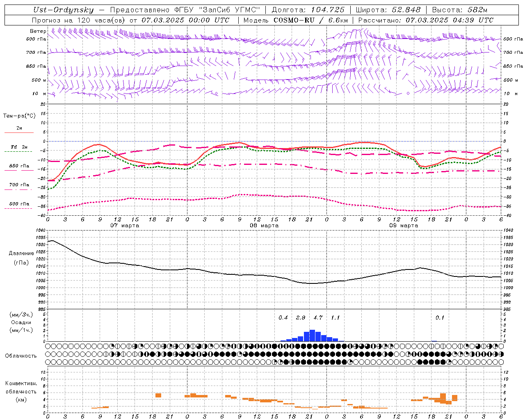This screenshot has height=420, width=525.
Task: Click the 3-hour precipitation value 2.9
Action: point(301,318)
